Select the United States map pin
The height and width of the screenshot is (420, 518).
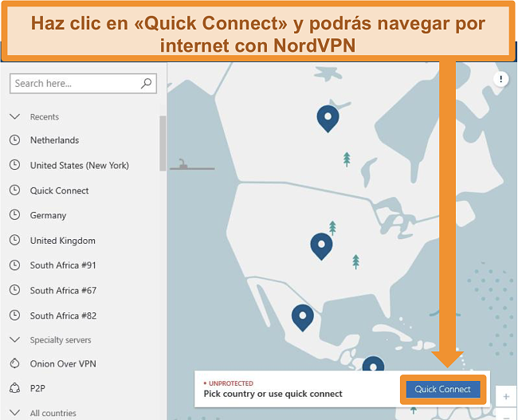321,246
